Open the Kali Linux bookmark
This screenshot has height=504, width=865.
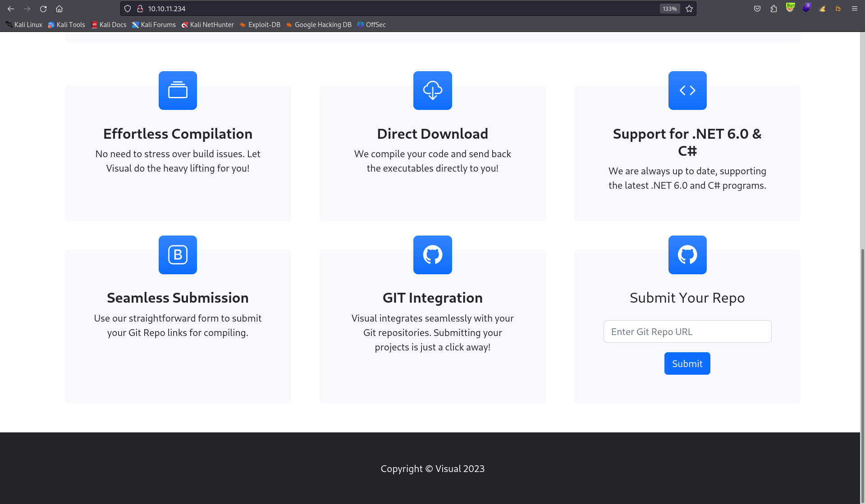click(24, 25)
